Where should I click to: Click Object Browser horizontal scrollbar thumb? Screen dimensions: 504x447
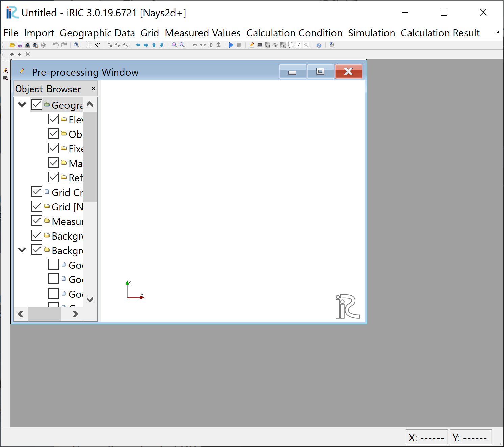(x=44, y=314)
